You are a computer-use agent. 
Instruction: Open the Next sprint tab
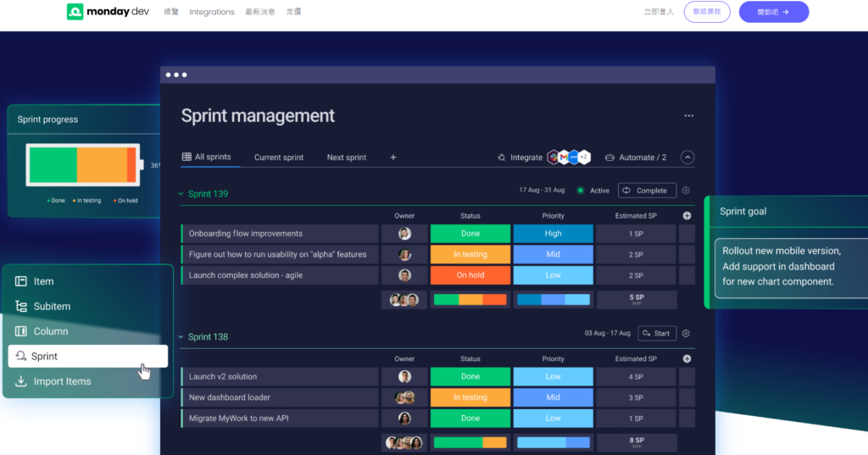pos(347,158)
